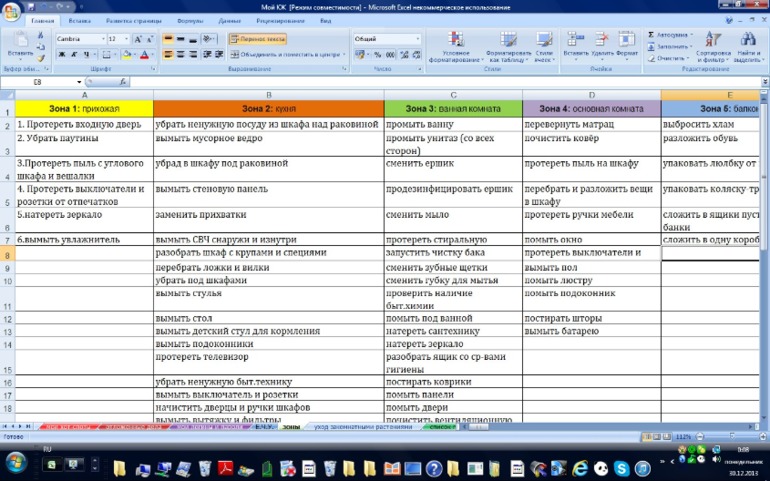Open the Данные ribbon tab
This screenshot has width=770, height=481.
click(229, 20)
